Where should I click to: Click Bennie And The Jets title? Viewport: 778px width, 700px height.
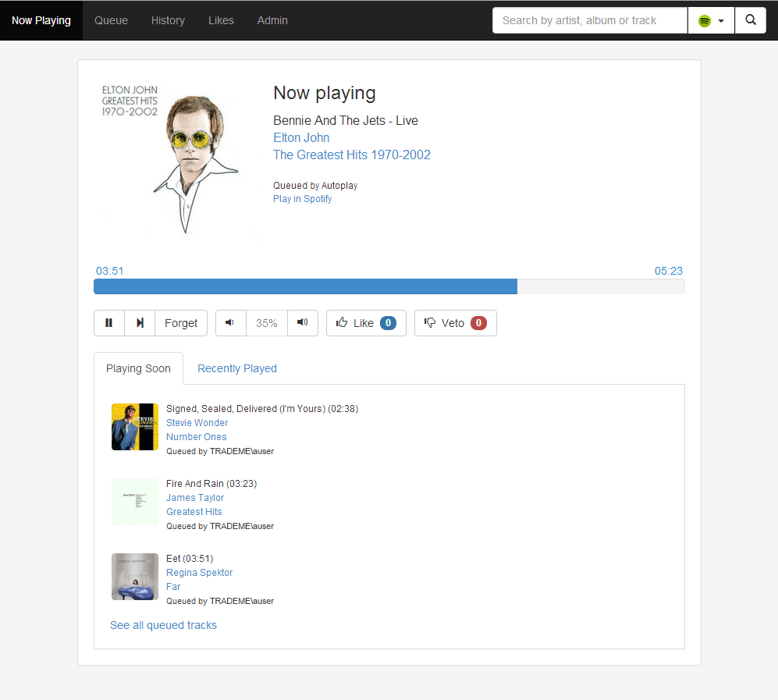346,120
